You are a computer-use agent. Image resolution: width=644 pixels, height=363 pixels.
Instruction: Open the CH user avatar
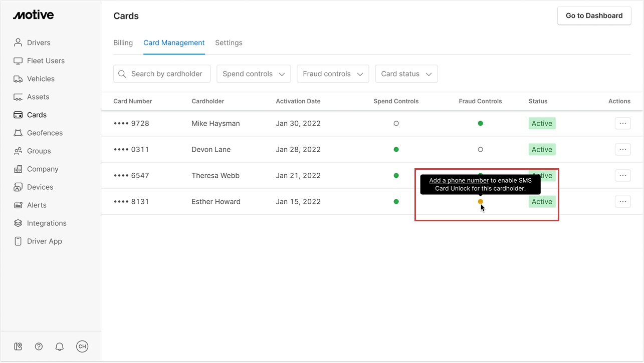tap(82, 346)
